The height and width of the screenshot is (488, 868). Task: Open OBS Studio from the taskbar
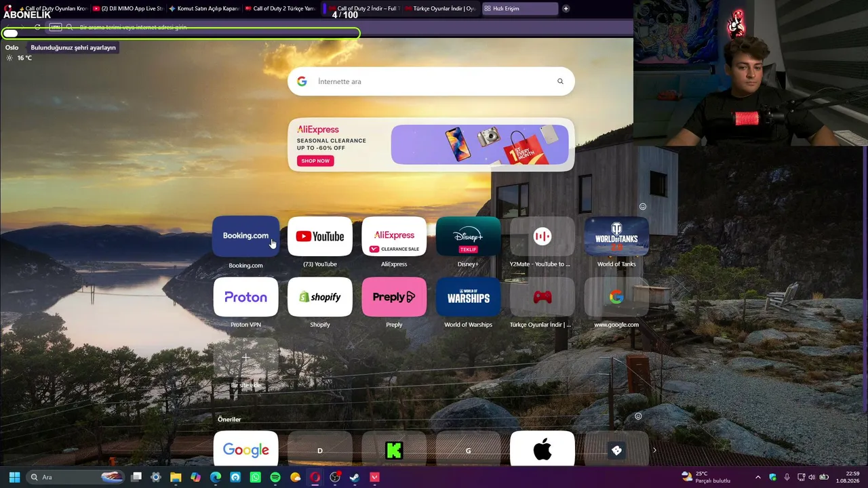tap(335, 477)
